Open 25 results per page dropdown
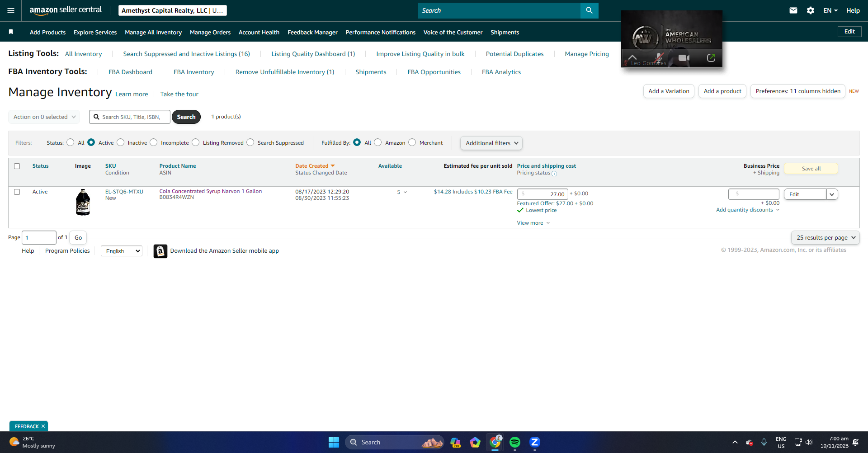The image size is (868, 453). (826, 237)
